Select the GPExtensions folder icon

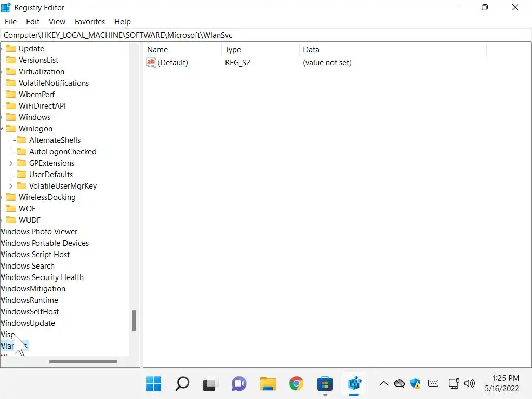pyautogui.click(x=21, y=163)
